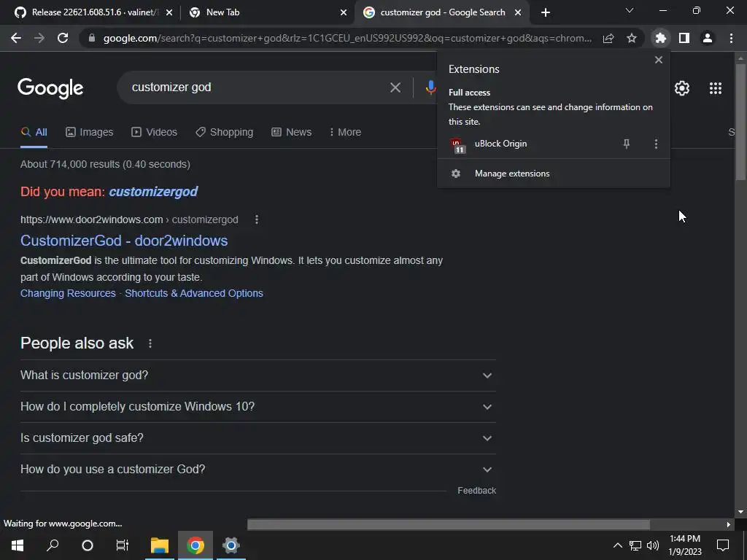Switch to the Images tab

pyautogui.click(x=90, y=133)
